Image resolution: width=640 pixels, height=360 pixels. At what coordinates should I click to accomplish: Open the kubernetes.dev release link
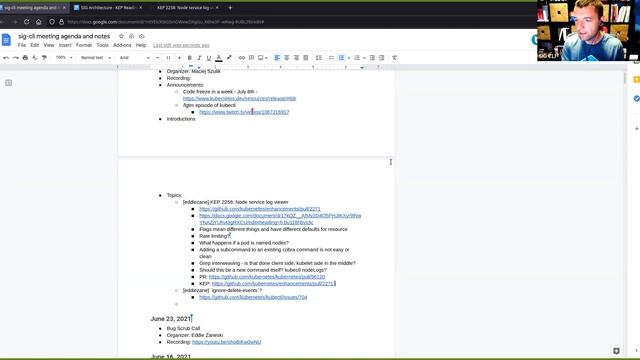[x=239, y=98]
